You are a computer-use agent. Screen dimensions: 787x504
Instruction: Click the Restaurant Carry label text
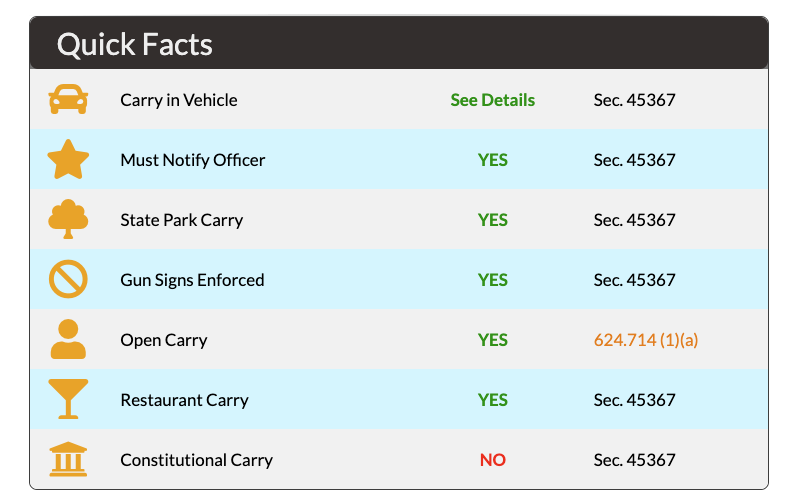click(184, 400)
